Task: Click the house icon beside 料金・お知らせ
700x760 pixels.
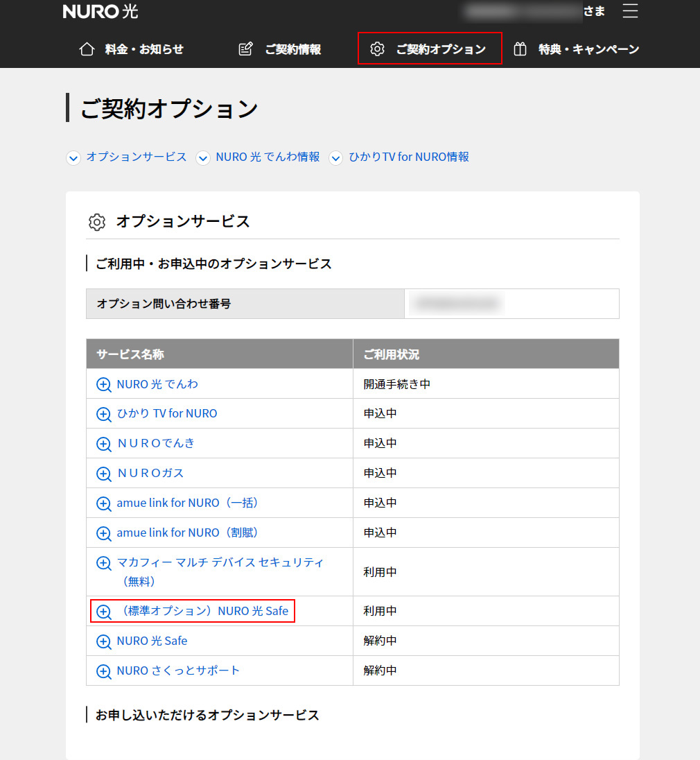Action: 87,49
